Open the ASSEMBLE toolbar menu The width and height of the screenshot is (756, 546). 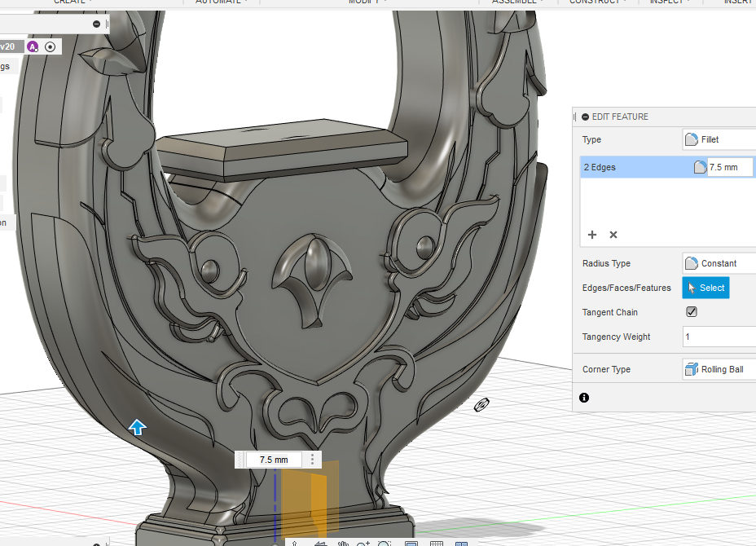[518, 2]
